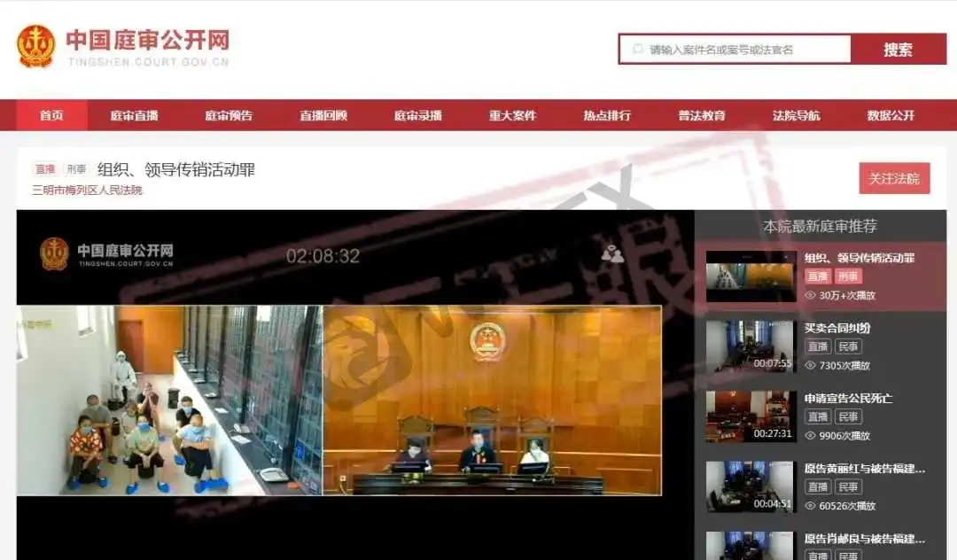
Task: Click the 刑事 tag under the sidebar 组织、领导传销活动罪 entry
Action: pyautogui.click(x=848, y=276)
